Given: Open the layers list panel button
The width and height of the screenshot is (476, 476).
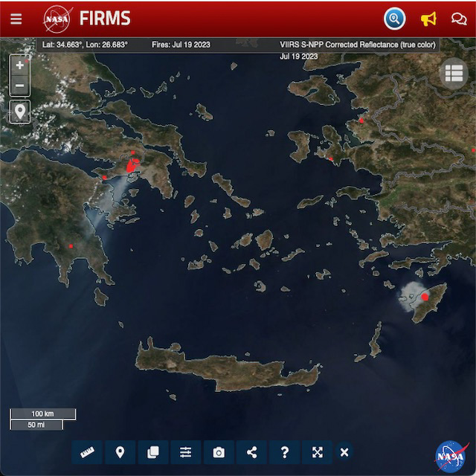Looking at the screenshot, I should (x=454, y=73).
